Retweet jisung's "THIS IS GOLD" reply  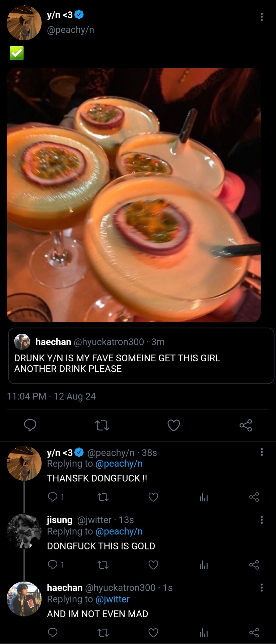(103, 565)
